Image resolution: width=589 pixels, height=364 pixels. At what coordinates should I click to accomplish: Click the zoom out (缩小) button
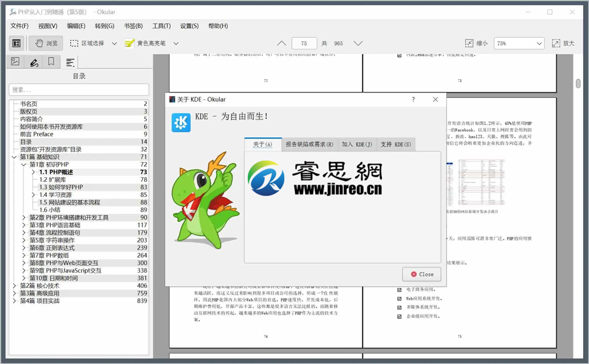tap(477, 43)
